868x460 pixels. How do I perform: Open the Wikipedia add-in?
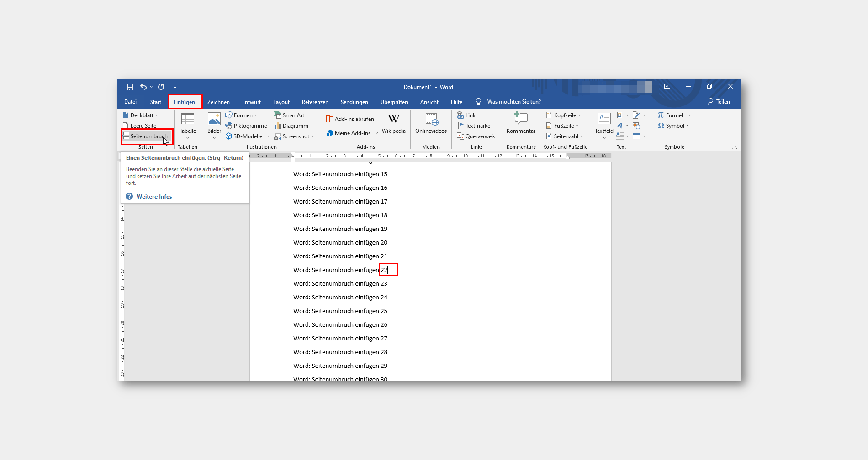pos(394,124)
